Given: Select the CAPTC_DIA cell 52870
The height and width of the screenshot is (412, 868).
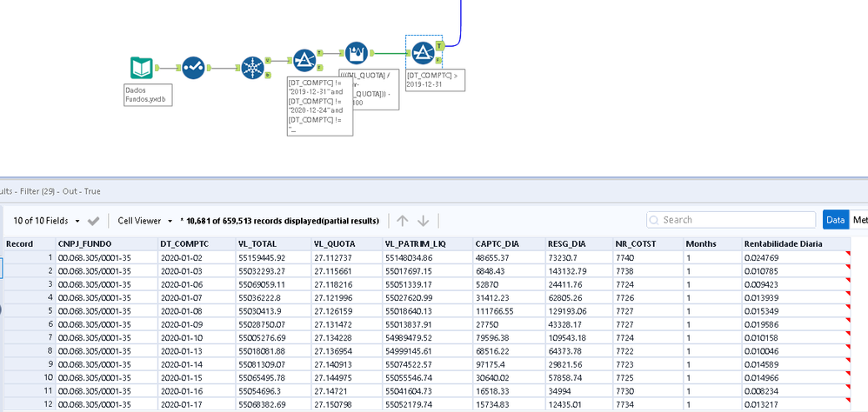Looking at the screenshot, I should pyautogui.click(x=509, y=284).
